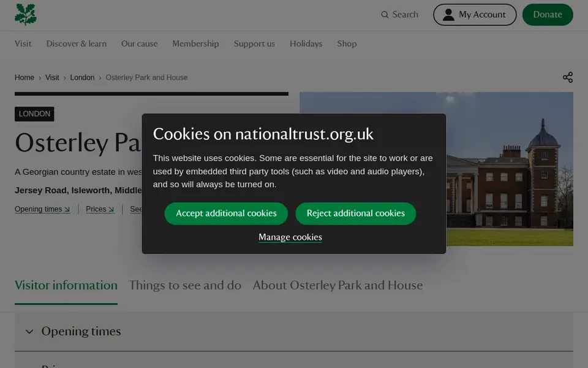Screen dimensions: 588x368
Task: Go to the Home breadcrumb link
Action: point(24,77)
